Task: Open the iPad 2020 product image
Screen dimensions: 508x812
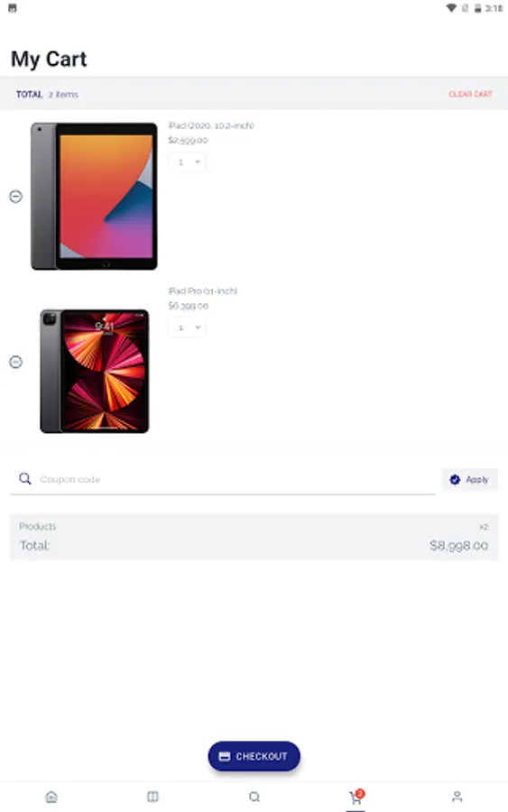Action: pos(94,197)
